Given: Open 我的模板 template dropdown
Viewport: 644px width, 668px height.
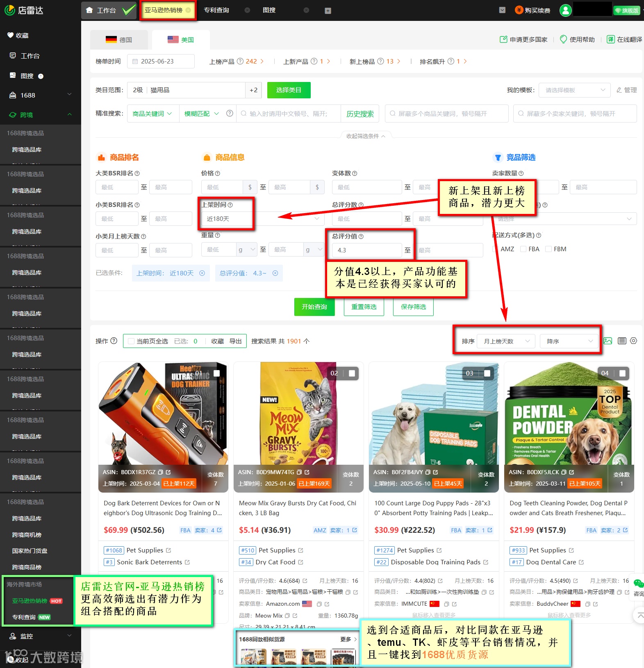Looking at the screenshot, I should pos(575,90).
